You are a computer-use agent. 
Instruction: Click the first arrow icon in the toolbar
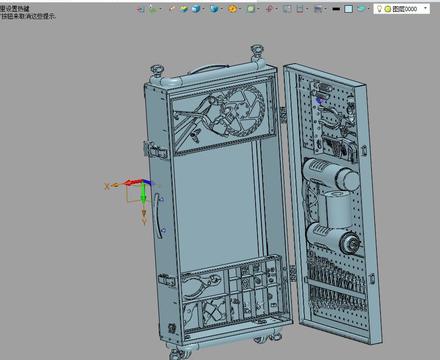click(140, 9)
